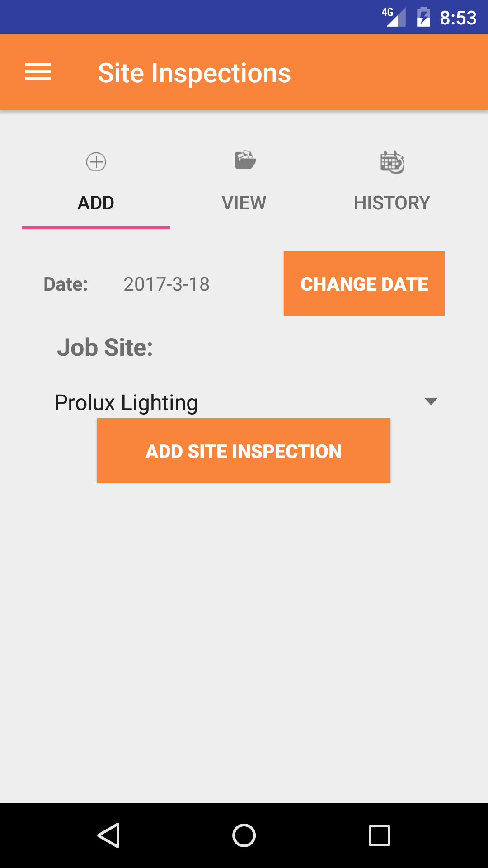Tap the folder View icon
The height and width of the screenshot is (868, 488).
point(245,160)
